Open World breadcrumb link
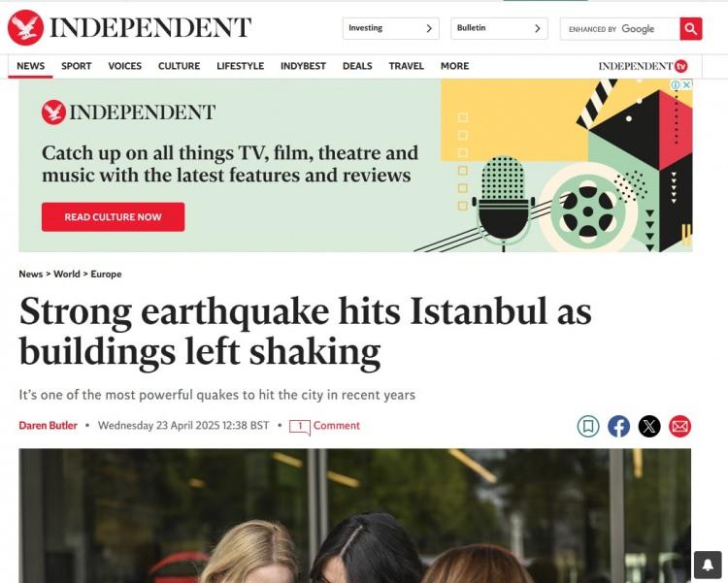This screenshot has height=583, width=728. click(x=67, y=274)
